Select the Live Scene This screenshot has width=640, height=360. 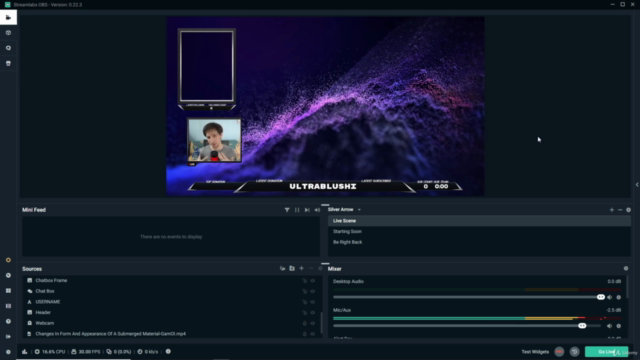479,221
